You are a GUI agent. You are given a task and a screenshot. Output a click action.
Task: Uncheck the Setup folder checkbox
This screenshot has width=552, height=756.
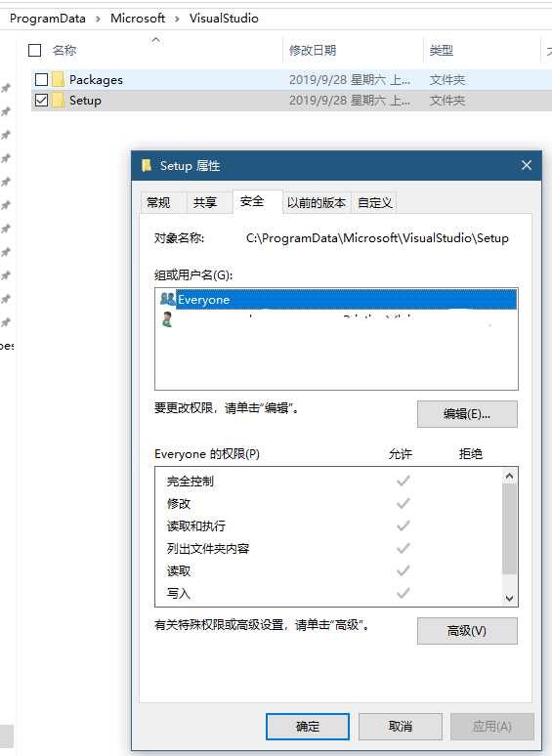pyautogui.click(x=41, y=101)
